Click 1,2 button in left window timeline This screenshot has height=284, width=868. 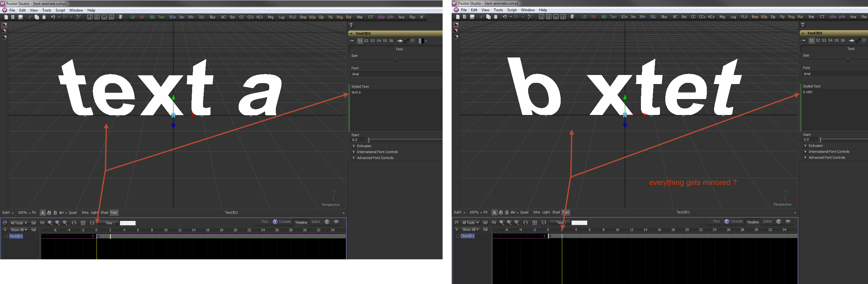click(92, 223)
